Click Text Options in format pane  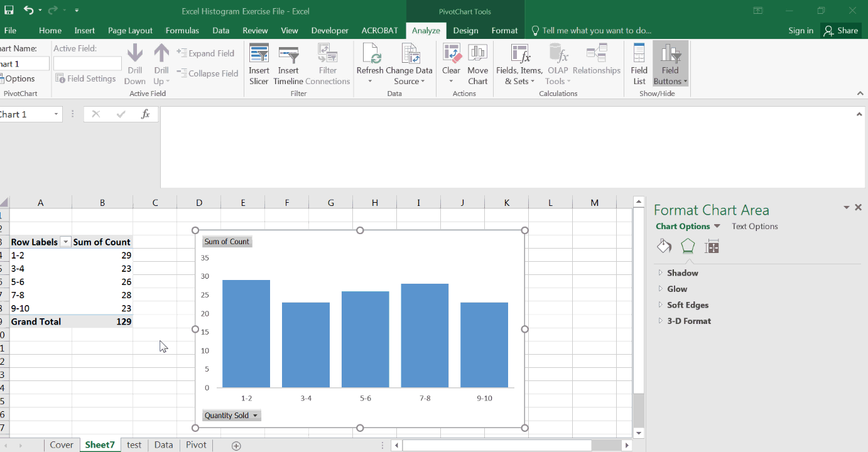(754, 227)
